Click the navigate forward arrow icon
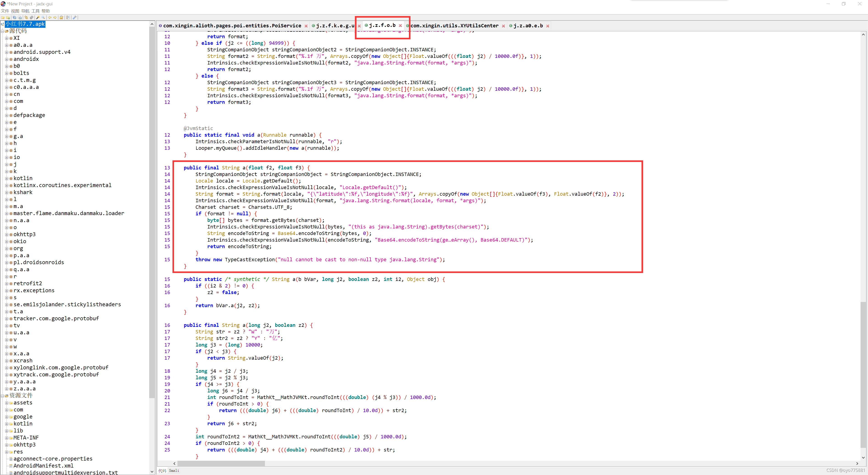Image resolution: width=868 pixels, height=475 pixels. tap(55, 18)
